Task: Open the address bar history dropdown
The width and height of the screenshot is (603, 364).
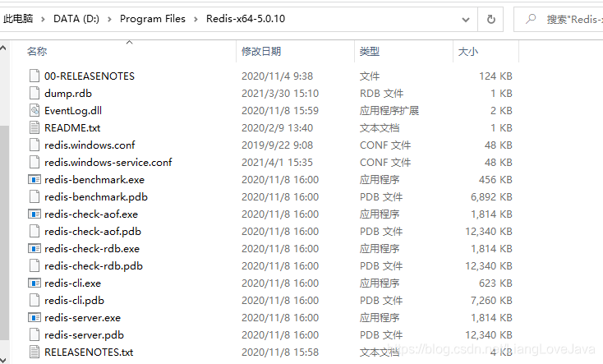Action: pos(465,19)
